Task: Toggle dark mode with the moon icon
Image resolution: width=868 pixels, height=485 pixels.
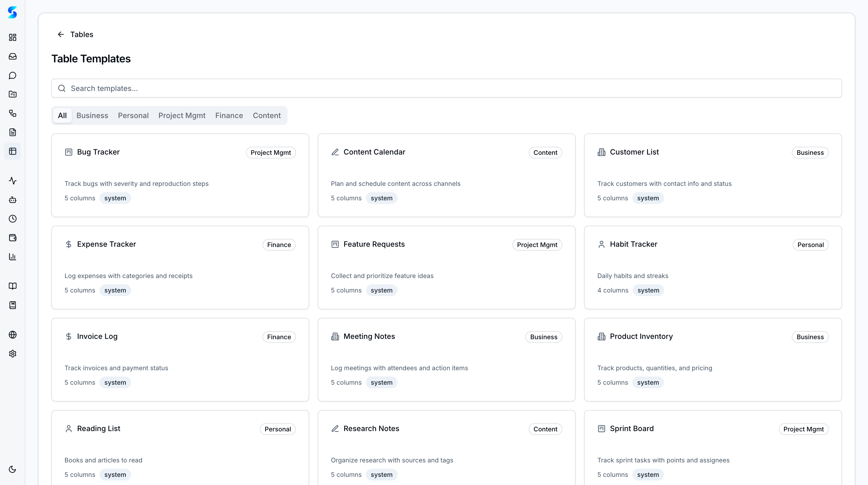Action: 12,469
